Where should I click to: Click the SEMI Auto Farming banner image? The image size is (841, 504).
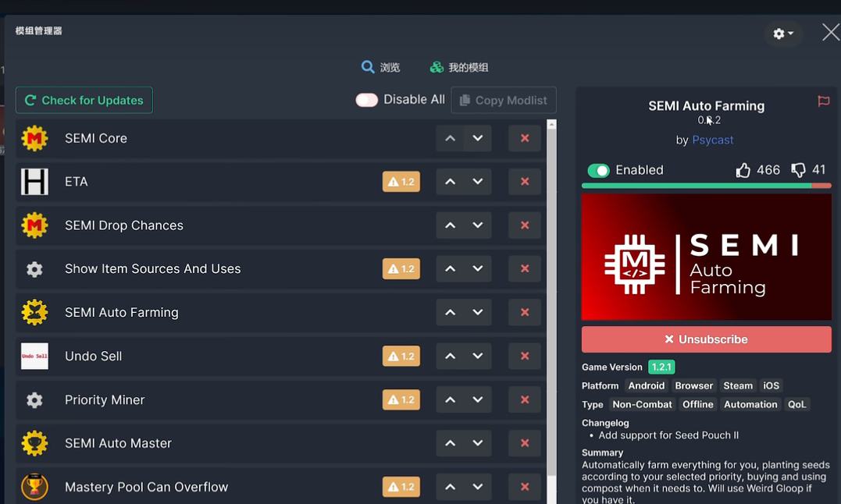[x=707, y=257]
